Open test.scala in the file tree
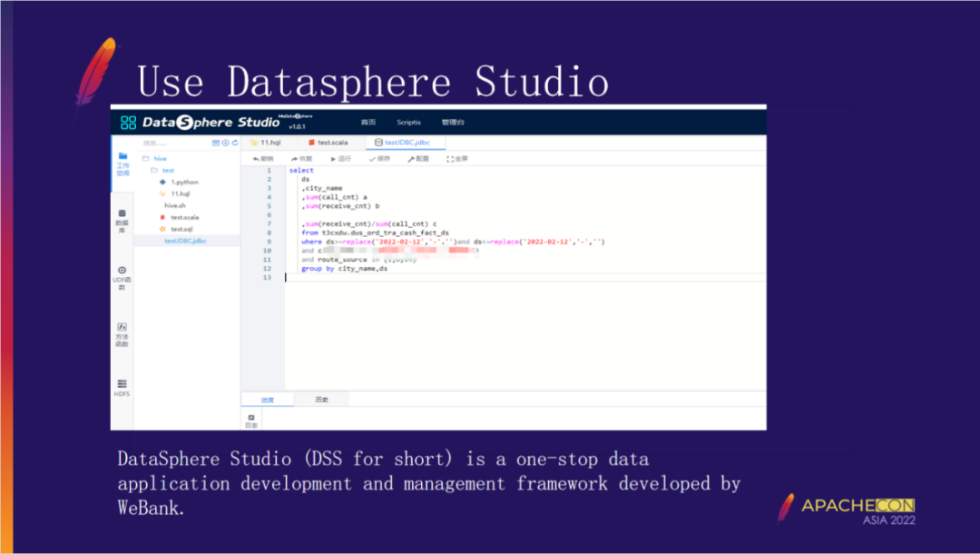The width and height of the screenshot is (980, 554). pos(180,217)
